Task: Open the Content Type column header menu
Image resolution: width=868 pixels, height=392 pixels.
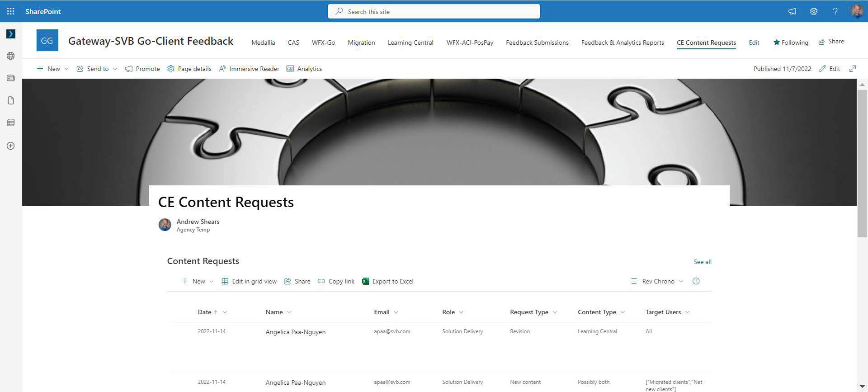Action: (x=601, y=312)
